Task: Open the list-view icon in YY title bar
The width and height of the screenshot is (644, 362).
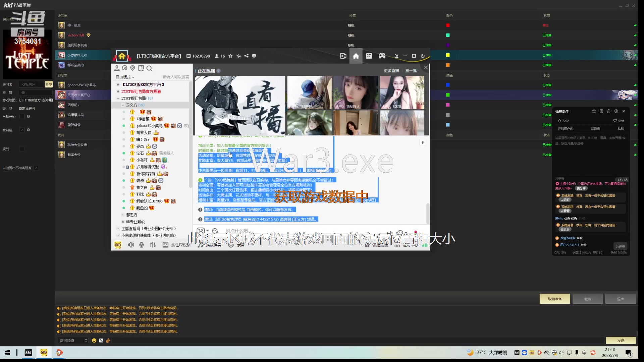Action: [x=369, y=56]
